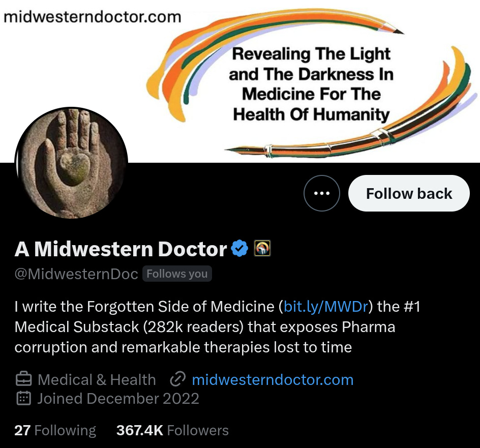Click the briefcase Medical & Health icon
Screen dimensions: 480x448
pyautogui.click(x=23, y=379)
